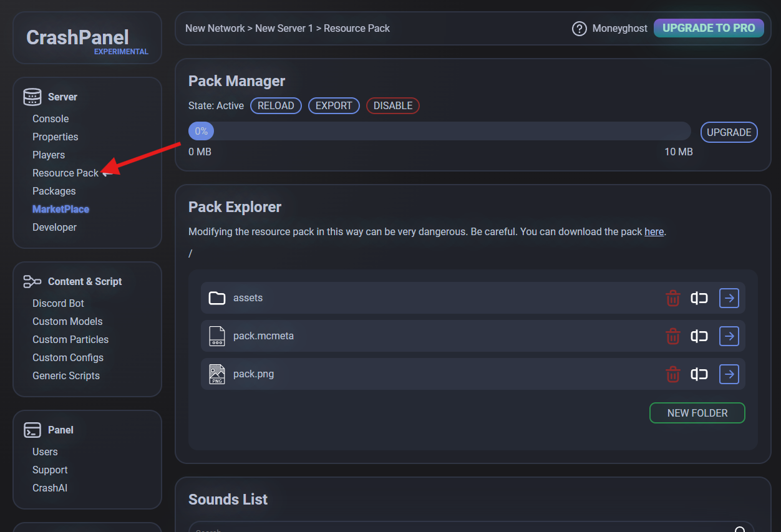Open Custom Models section
Image resolution: width=781 pixels, height=532 pixels.
(x=67, y=321)
